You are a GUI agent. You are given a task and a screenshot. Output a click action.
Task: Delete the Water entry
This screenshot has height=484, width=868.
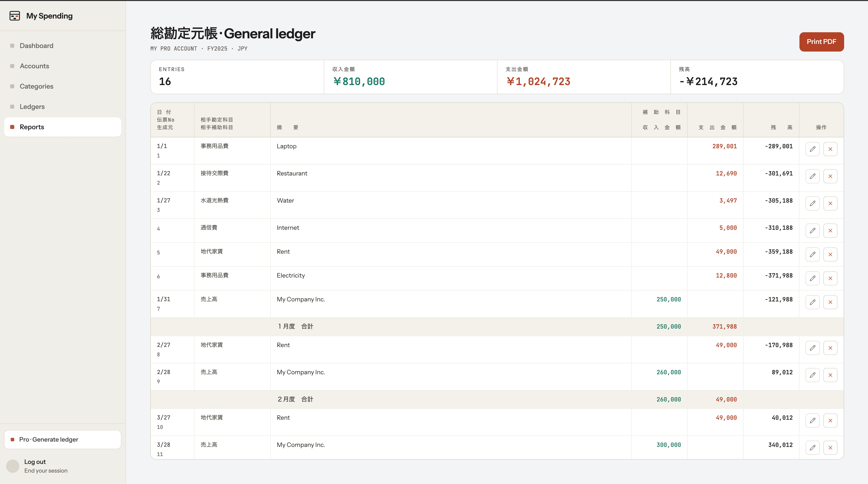pyautogui.click(x=830, y=204)
